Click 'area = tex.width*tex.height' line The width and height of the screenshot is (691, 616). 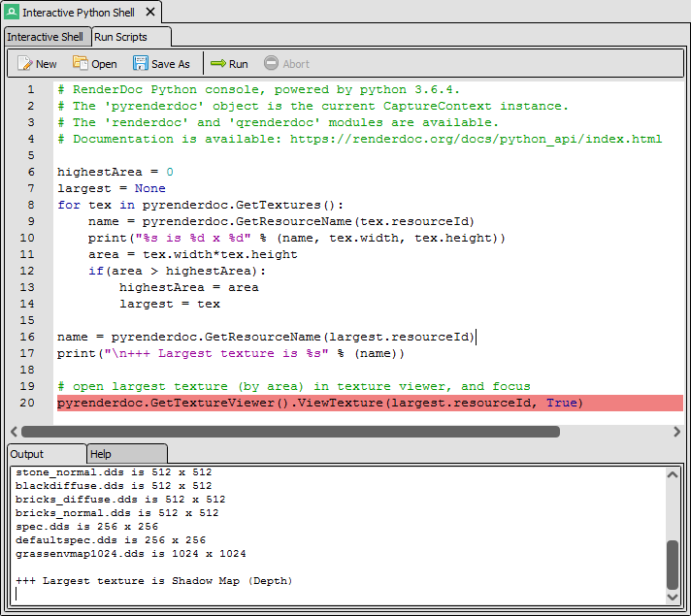click(192, 255)
